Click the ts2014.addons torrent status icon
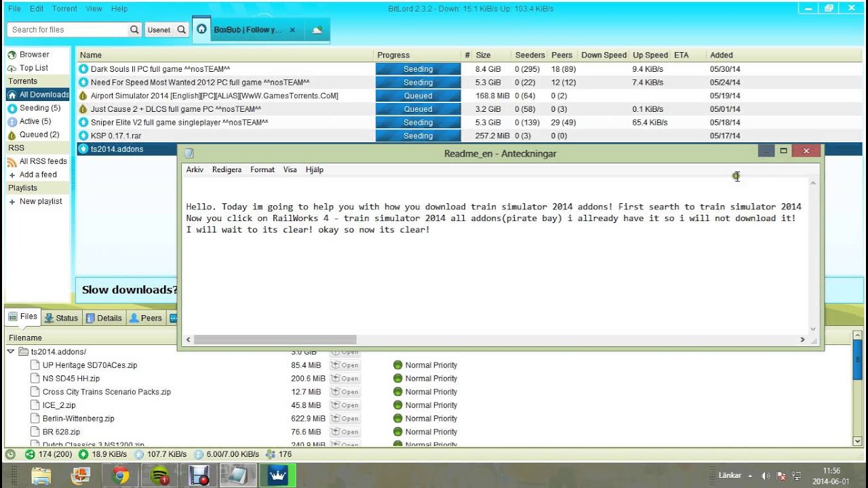Viewport: 868px width, 488px height. (83, 149)
